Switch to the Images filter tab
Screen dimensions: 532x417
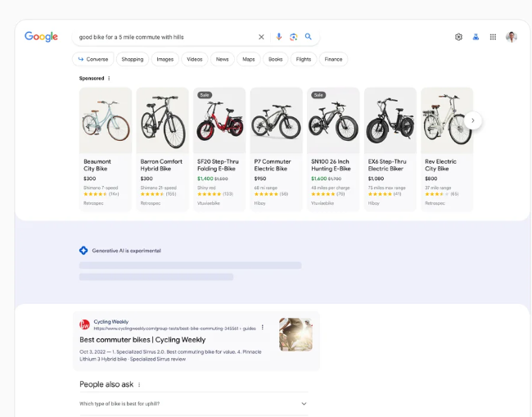(165, 59)
